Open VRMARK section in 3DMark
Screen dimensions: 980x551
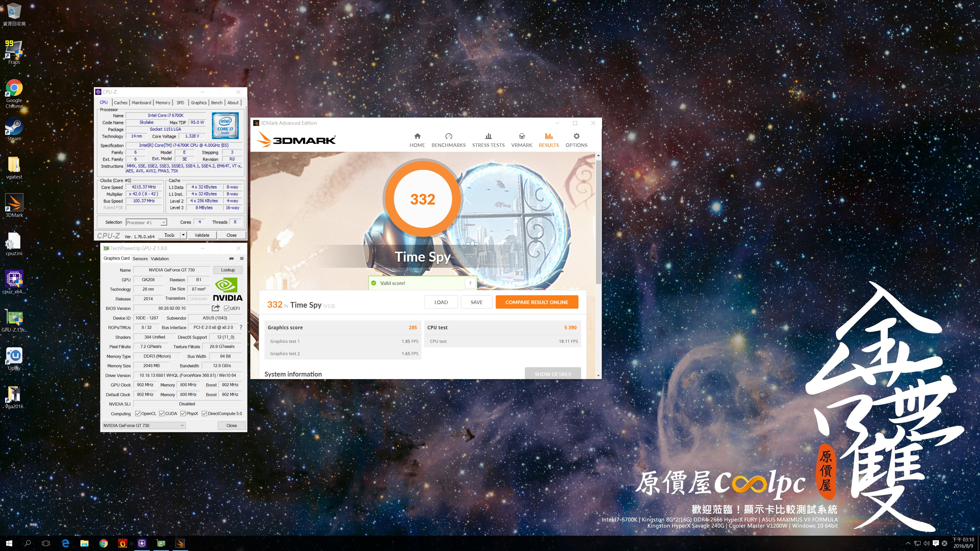pos(522,140)
